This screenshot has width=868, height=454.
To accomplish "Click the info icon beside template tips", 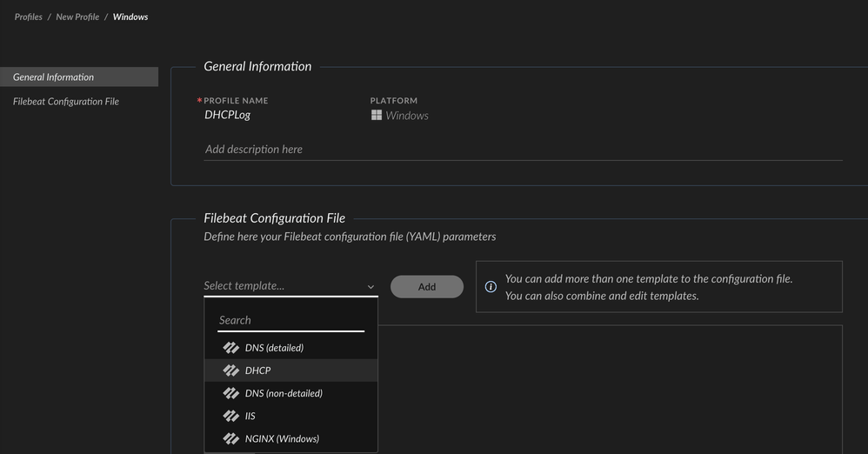I will [x=491, y=287].
